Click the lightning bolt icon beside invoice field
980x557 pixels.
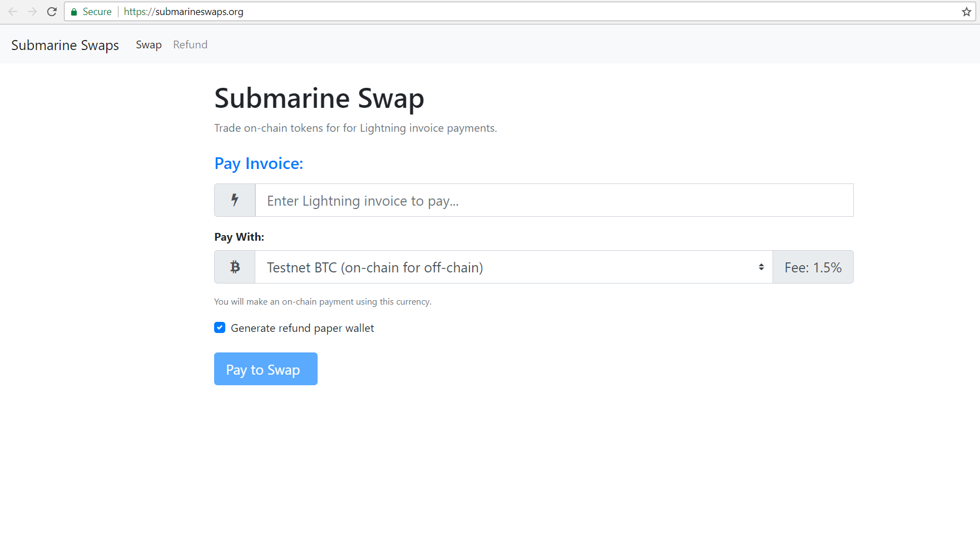234,200
